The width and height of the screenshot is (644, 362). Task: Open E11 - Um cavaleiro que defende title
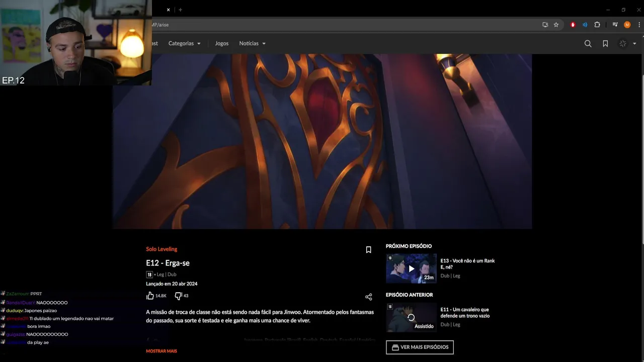coord(465,313)
